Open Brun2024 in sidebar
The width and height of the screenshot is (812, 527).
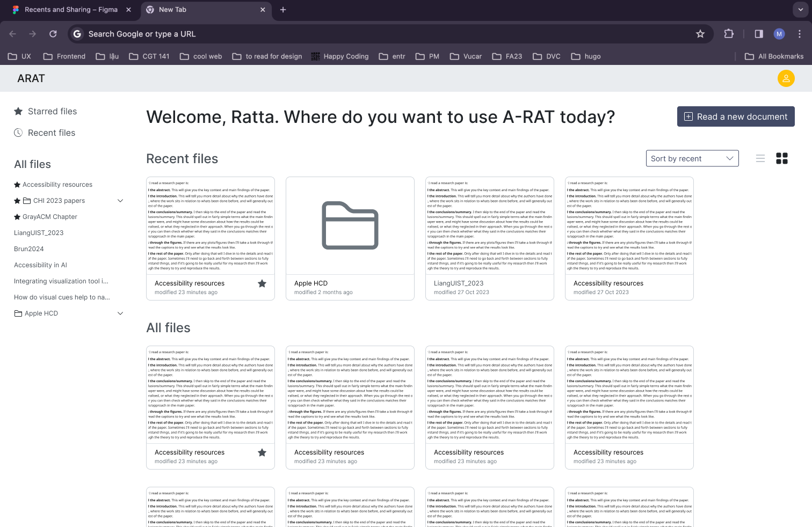point(29,249)
